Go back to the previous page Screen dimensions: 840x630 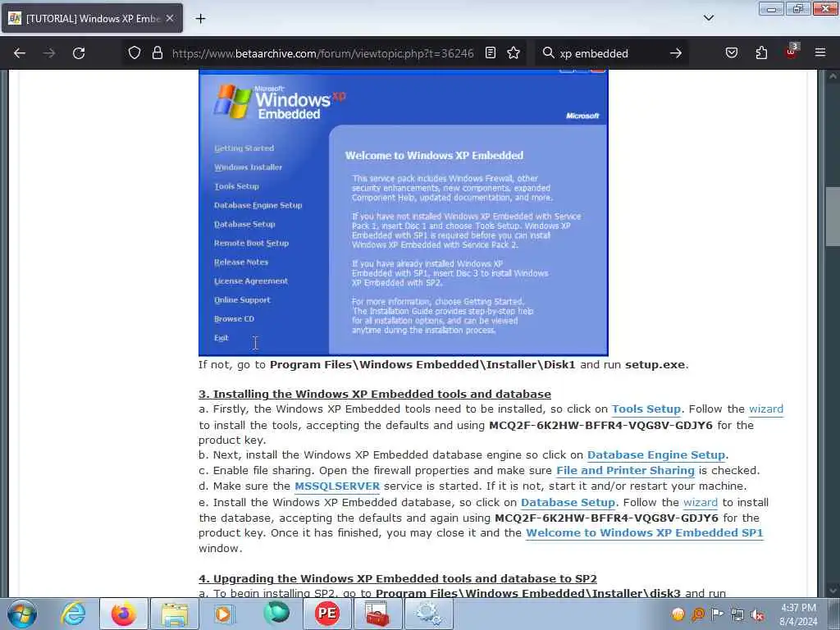pos(20,53)
